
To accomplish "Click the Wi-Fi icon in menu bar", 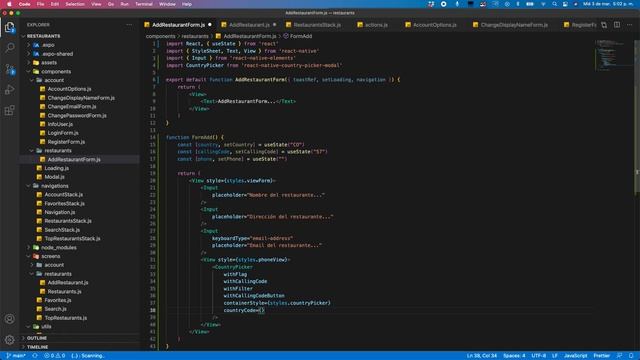I will [543, 4].
